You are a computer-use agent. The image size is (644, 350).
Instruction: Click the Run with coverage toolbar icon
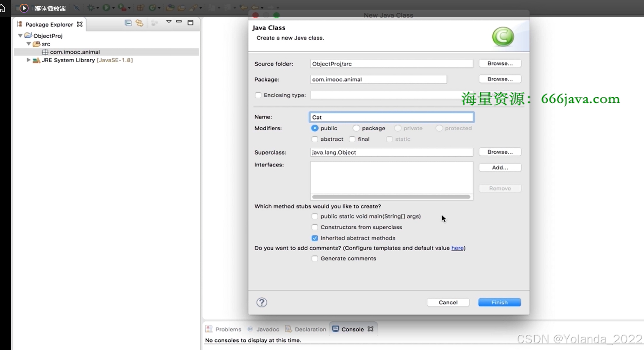coord(122,8)
